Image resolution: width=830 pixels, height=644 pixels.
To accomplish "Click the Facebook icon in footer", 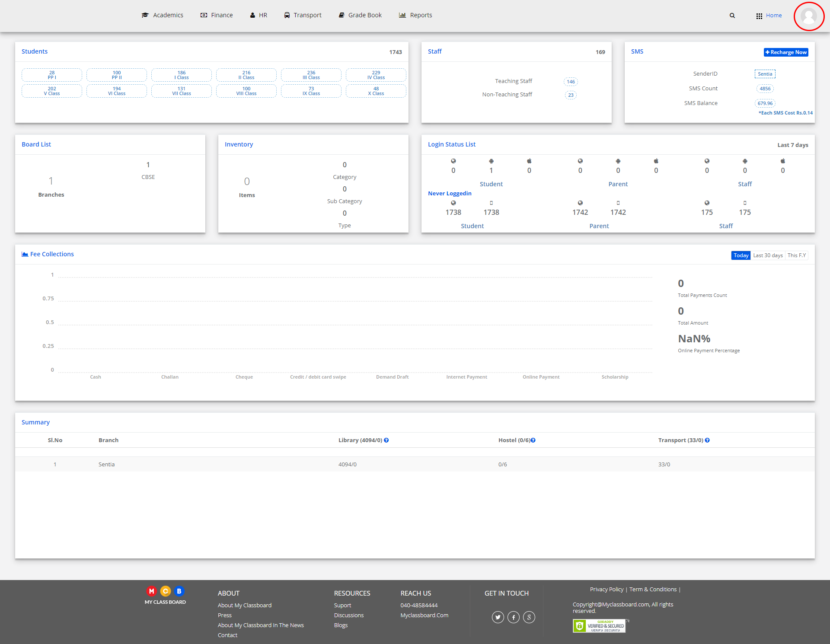I will coord(513,617).
